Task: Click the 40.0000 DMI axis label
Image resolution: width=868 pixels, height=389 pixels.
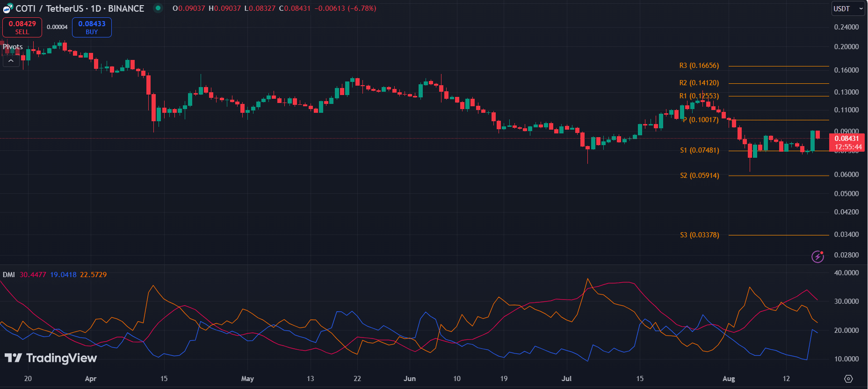Action: pyautogui.click(x=846, y=273)
